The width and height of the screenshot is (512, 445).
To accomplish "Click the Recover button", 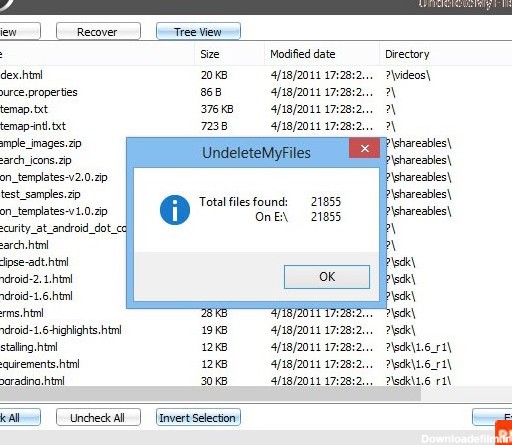I will click(98, 32).
